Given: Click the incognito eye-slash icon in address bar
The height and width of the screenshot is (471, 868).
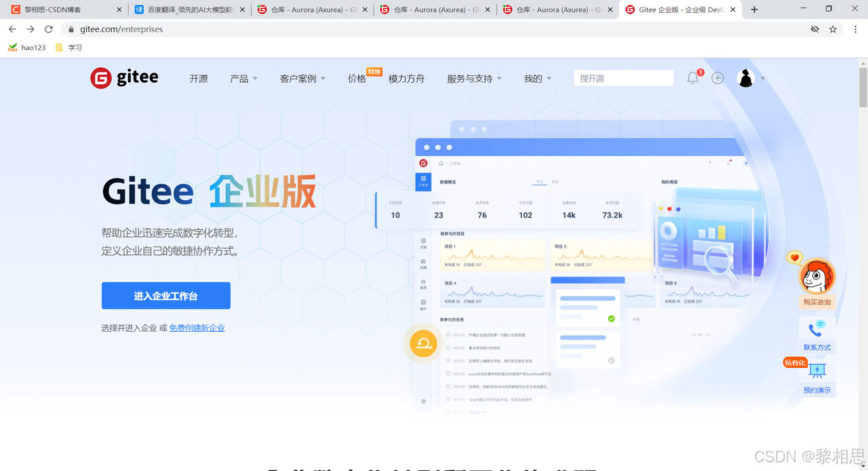Looking at the screenshot, I should [815, 29].
